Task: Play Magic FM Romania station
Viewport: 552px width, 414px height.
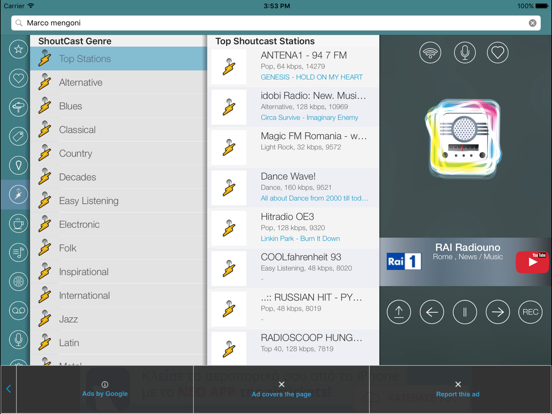Action: click(294, 148)
